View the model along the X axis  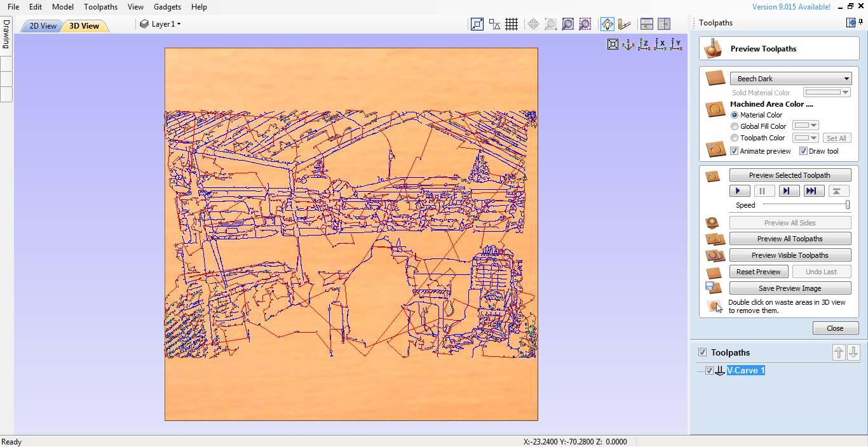coord(660,44)
